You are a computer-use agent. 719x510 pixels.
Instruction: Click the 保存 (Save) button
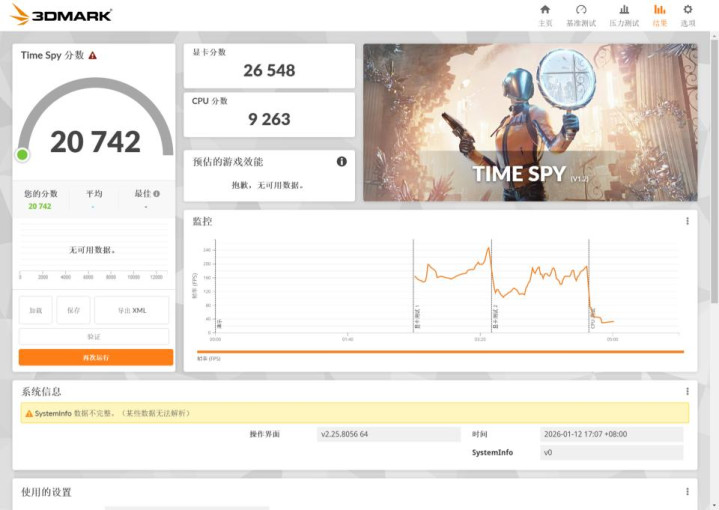click(73, 310)
